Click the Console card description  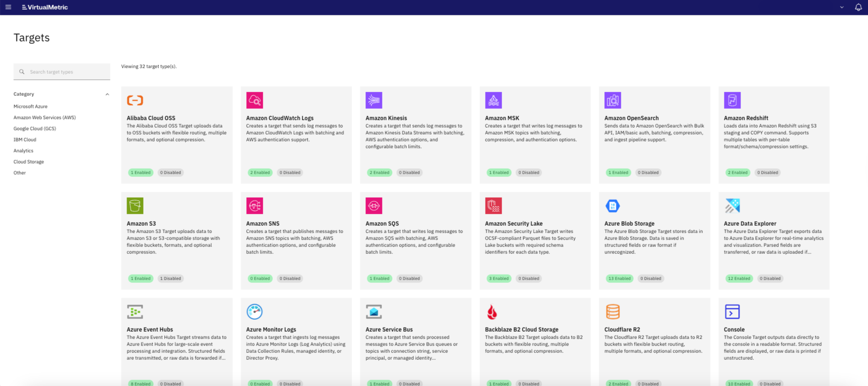(x=773, y=348)
